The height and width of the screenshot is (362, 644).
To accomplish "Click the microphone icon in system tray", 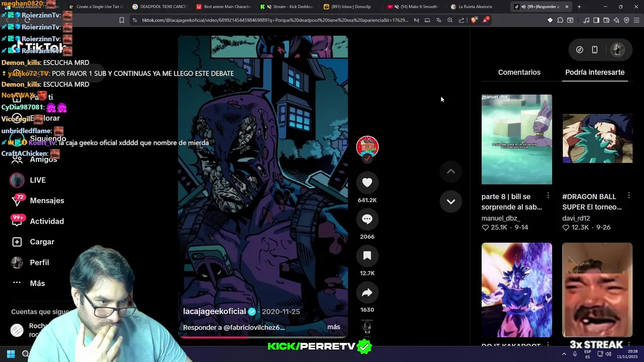I will [x=575, y=354].
